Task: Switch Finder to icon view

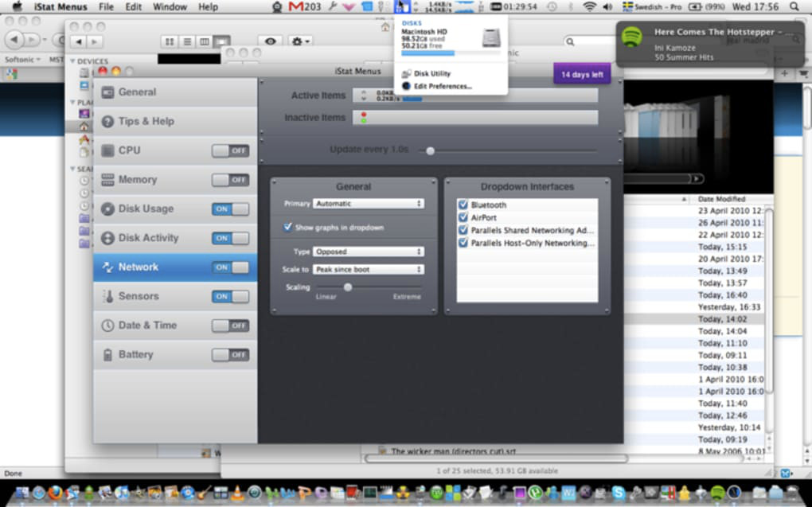Action: tap(170, 41)
